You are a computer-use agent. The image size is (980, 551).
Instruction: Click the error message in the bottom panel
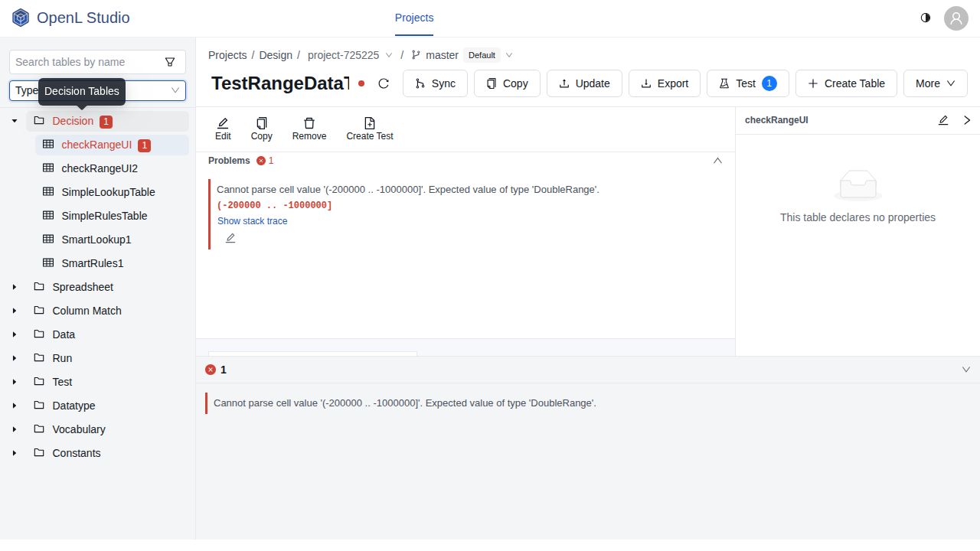pyautogui.click(x=405, y=403)
